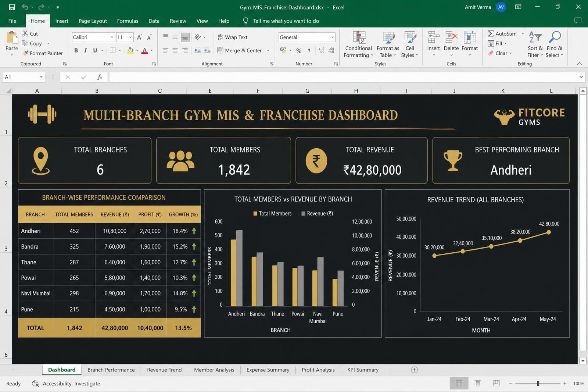Screen dimensions: 588x392
Task: Click Increase Decimal icon
Action: 322,50
